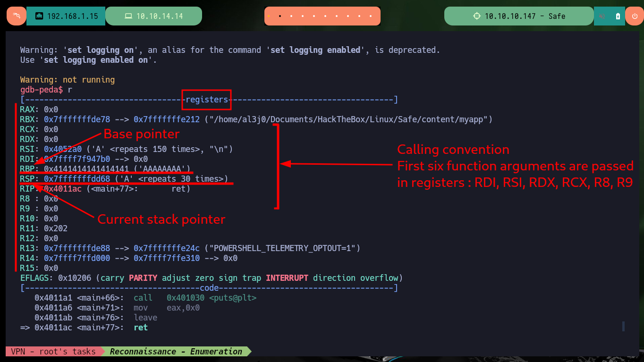Click the 'RAX: 0x0' register line
The image size is (644, 362).
pyautogui.click(x=39, y=109)
